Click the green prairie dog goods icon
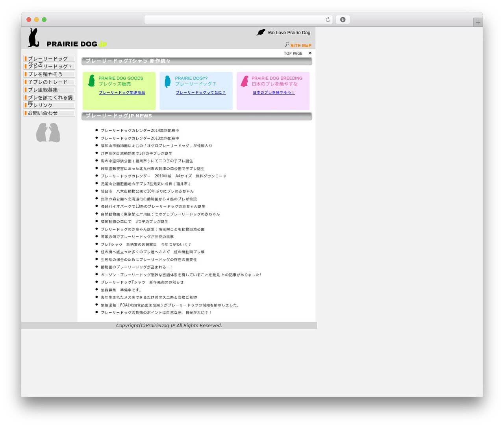The height and width of the screenshot is (427, 504). tap(91, 81)
